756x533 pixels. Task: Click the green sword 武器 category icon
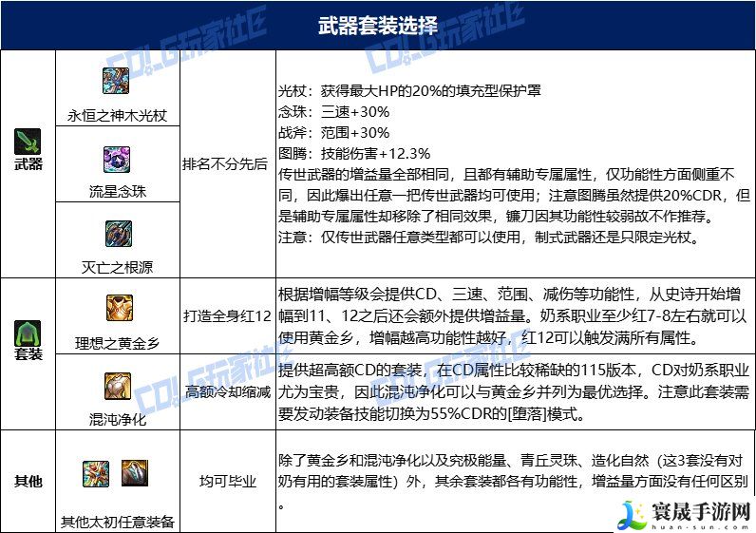pyautogui.click(x=28, y=142)
